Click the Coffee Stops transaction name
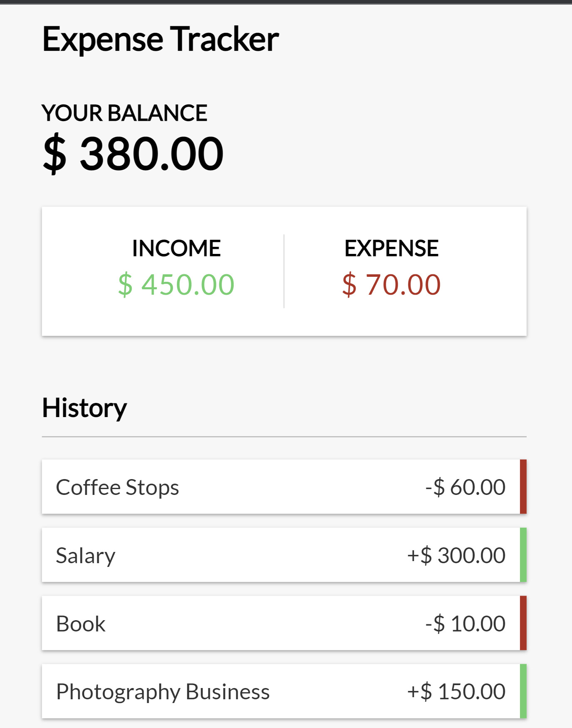 click(117, 487)
